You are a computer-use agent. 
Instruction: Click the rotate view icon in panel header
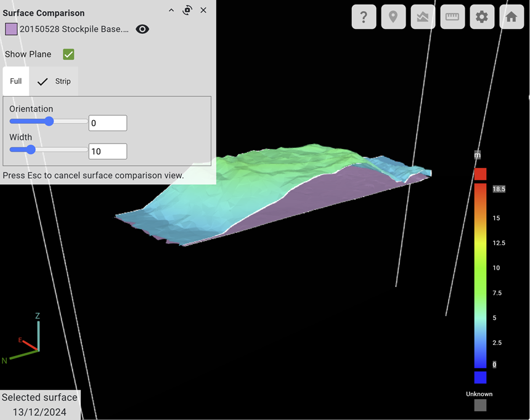pos(187,10)
